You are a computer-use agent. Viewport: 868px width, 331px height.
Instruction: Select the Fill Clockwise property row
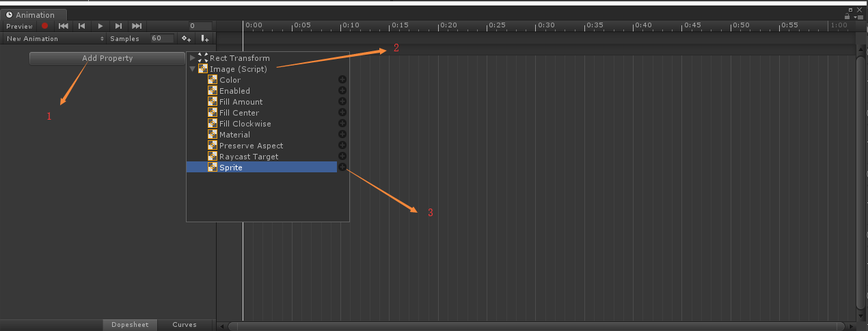point(262,124)
